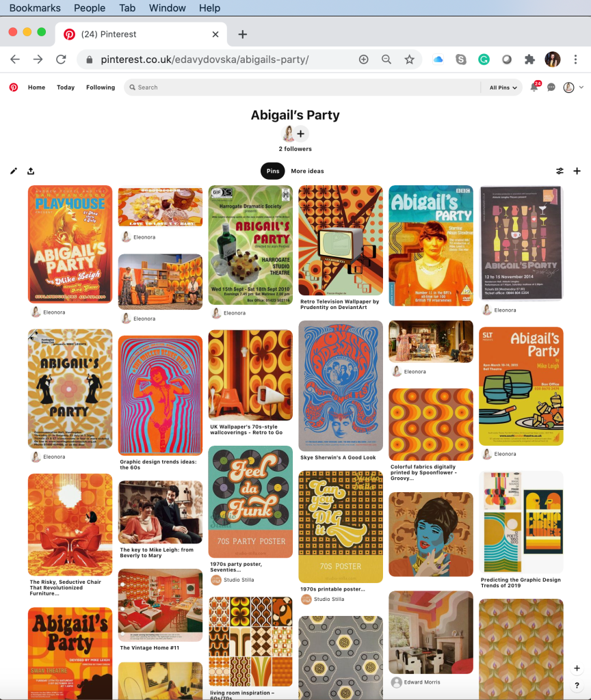
Task: Open the messages speech bubble icon
Action: (x=551, y=87)
